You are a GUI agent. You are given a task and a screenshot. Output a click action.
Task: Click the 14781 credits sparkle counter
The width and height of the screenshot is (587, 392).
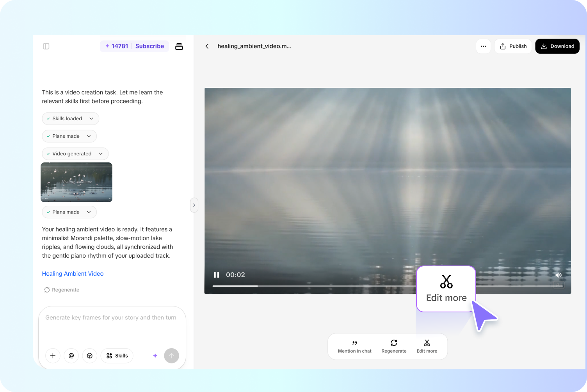click(117, 46)
